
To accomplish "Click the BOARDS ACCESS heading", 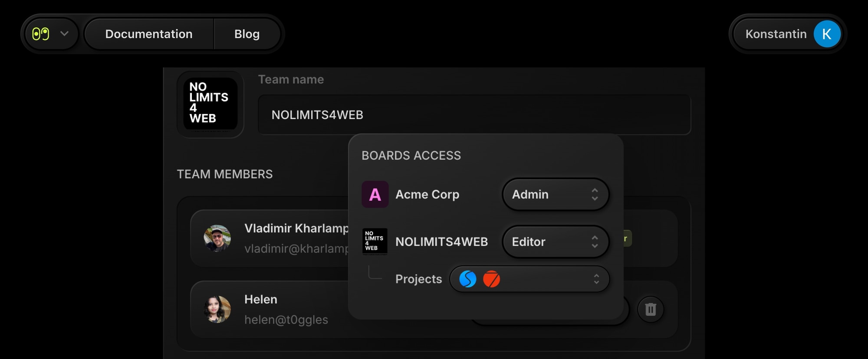I will 411,155.
